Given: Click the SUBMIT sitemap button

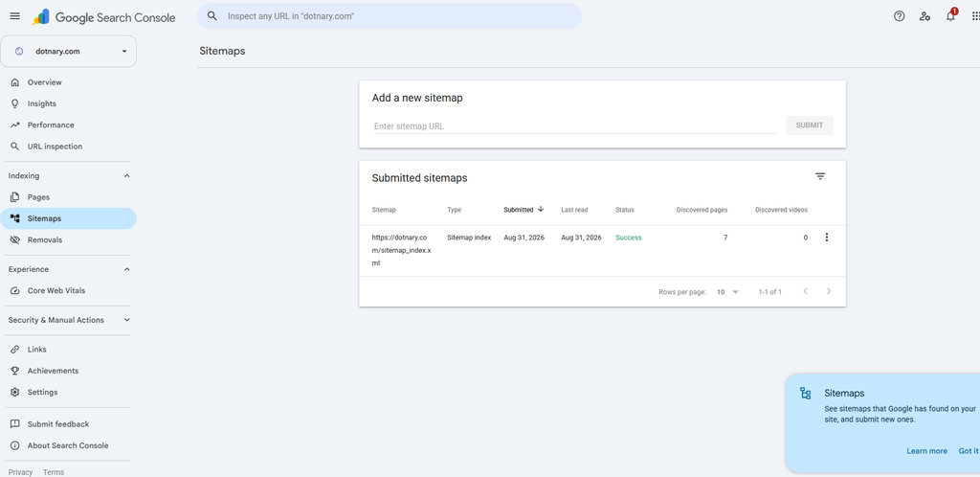Looking at the screenshot, I should [810, 125].
